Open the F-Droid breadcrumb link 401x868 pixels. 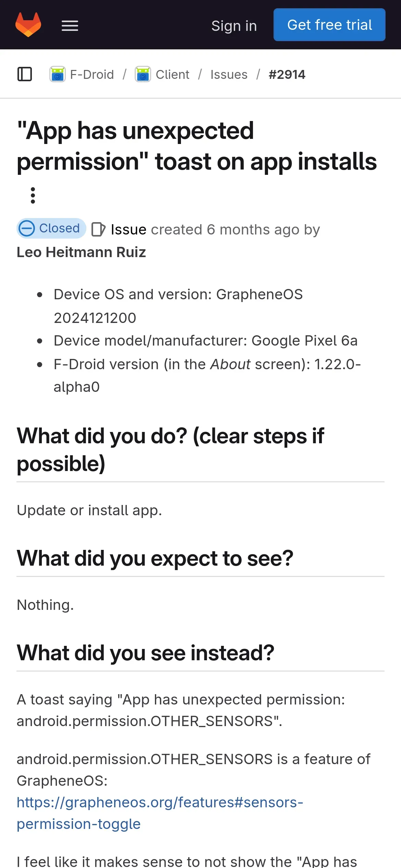tap(92, 74)
